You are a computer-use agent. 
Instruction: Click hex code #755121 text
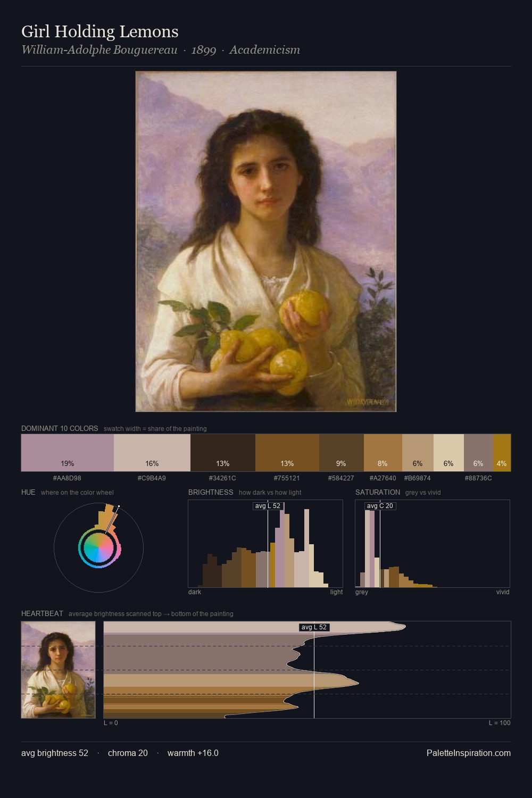[287, 478]
